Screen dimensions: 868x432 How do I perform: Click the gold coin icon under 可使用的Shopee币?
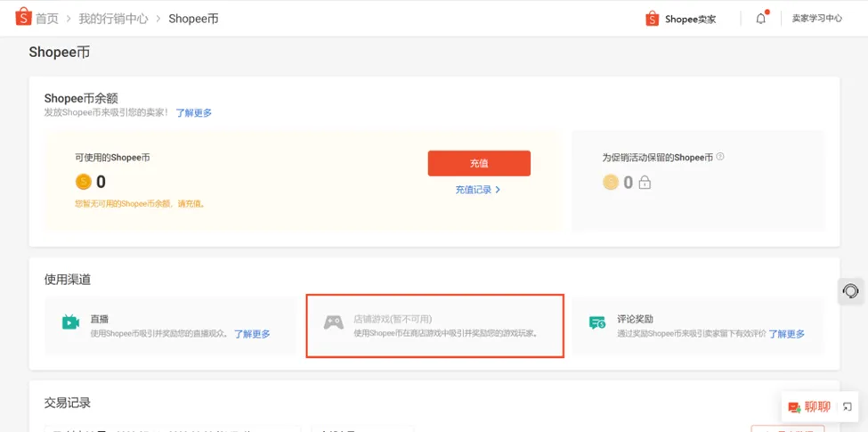pyautogui.click(x=83, y=182)
